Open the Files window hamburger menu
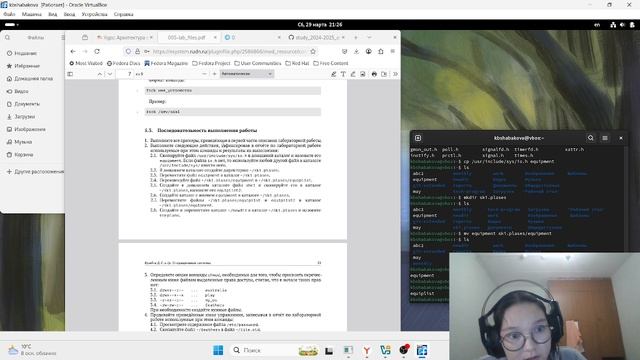This screenshot has width=640, height=360. click(62, 38)
